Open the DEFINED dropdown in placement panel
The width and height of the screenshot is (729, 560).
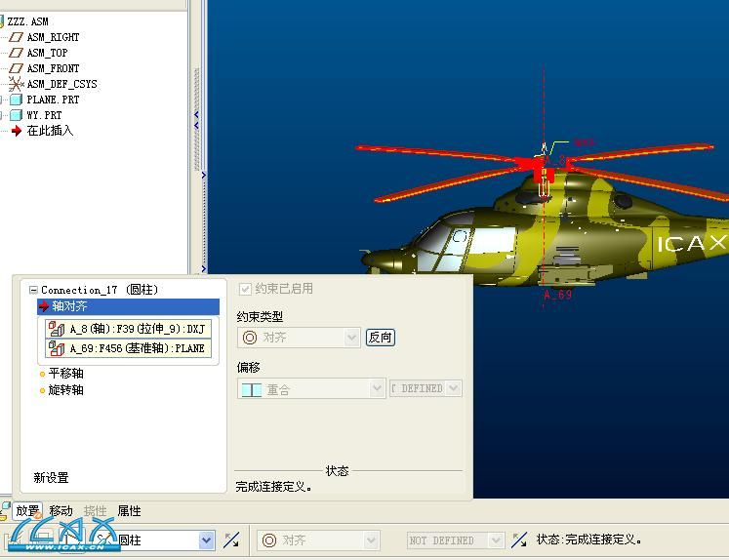tap(454, 388)
